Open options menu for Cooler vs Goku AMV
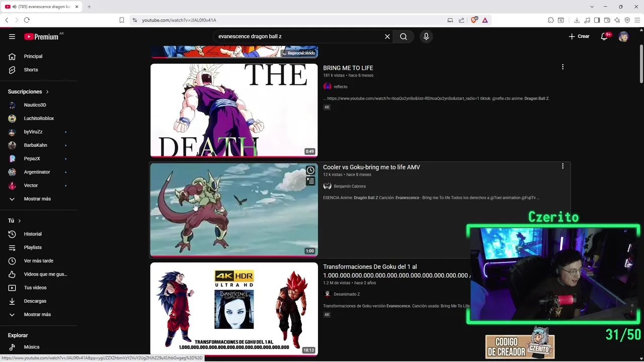 562,166
